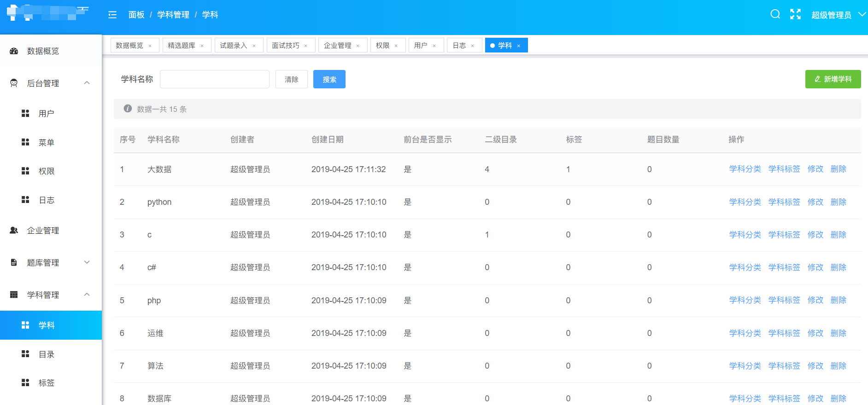
Task: Click the 企业管理 people icon in sidebar
Action: pos(14,230)
